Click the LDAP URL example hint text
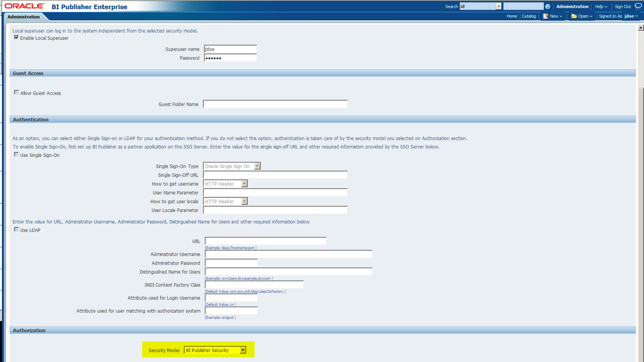This screenshot has width=644, height=362. coord(231,248)
